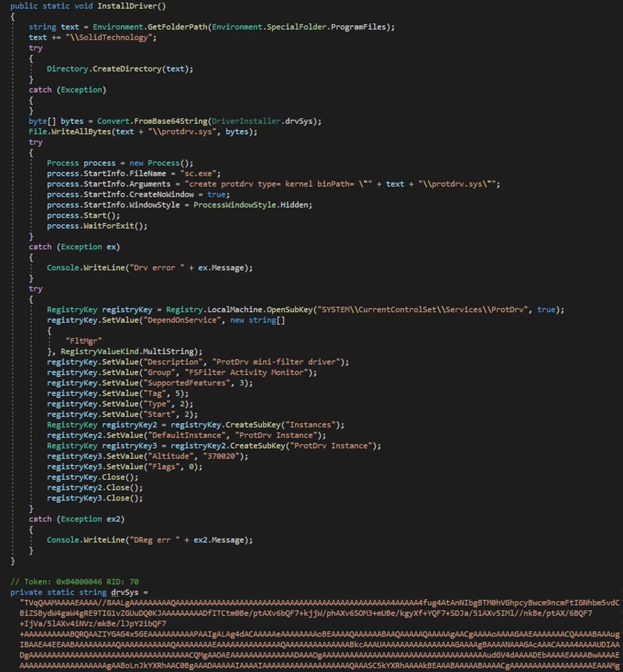Select the "FSFilter Activity Monitor" string
The height and width of the screenshot is (672, 623).
pos(246,373)
